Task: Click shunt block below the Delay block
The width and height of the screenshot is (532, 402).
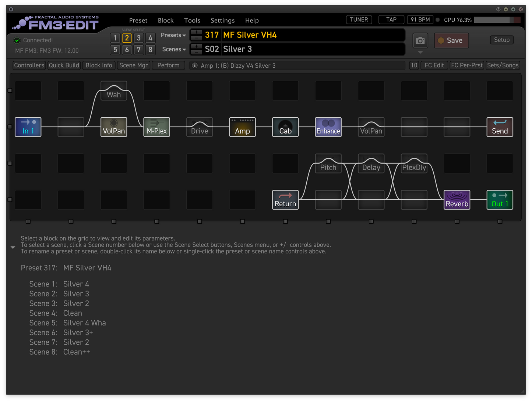Action: click(371, 200)
